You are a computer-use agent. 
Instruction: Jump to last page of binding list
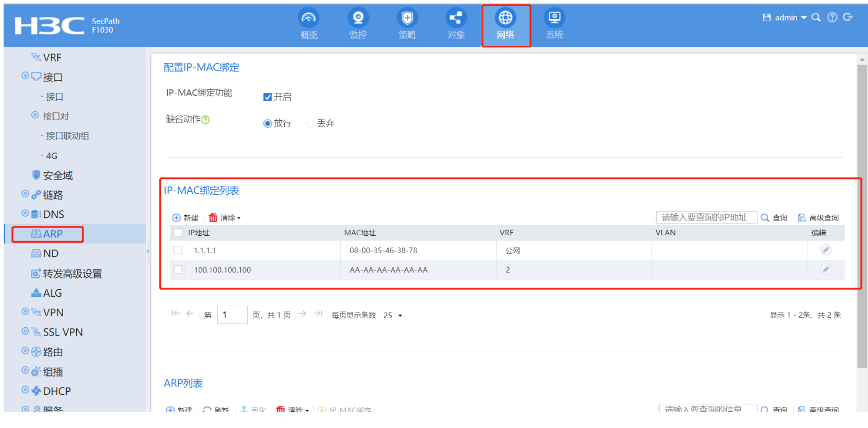(x=318, y=314)
